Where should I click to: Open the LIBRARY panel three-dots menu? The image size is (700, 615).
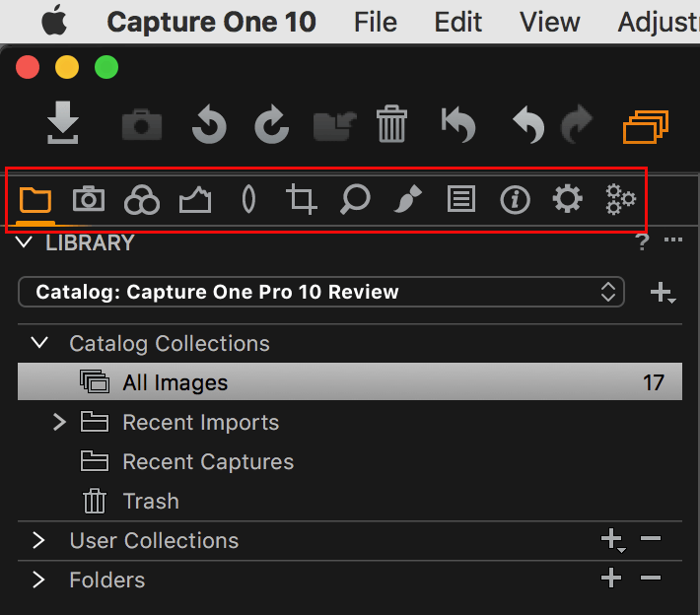click(x=672, y=239)
